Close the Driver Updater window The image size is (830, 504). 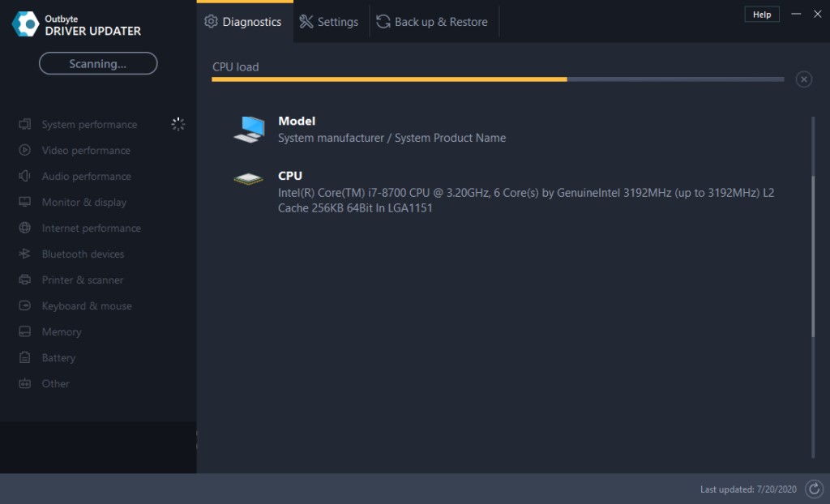pos(817,15)
